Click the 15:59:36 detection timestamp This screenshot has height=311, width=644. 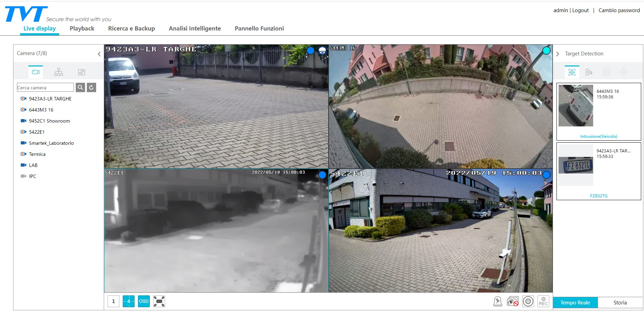click(605, 97)
